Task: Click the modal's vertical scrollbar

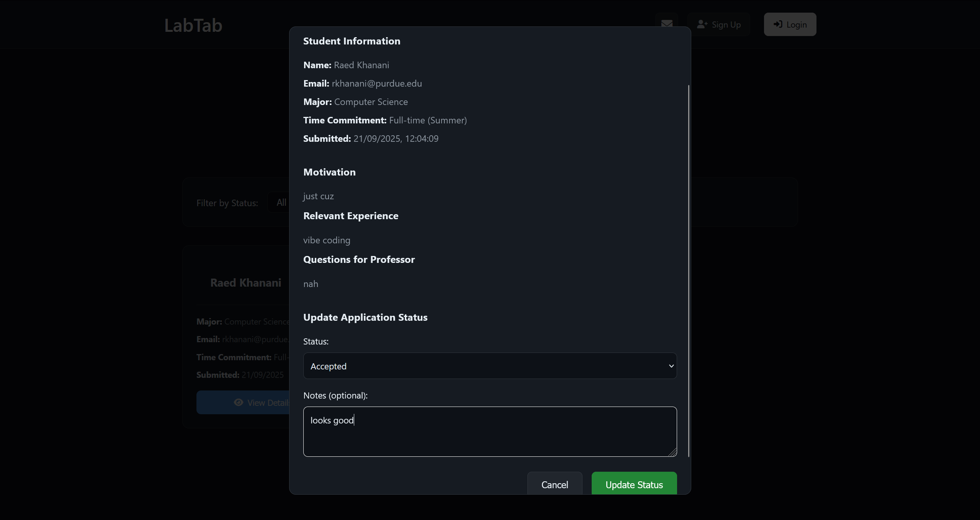Action: pyautogui.click(x=689, y=268)
